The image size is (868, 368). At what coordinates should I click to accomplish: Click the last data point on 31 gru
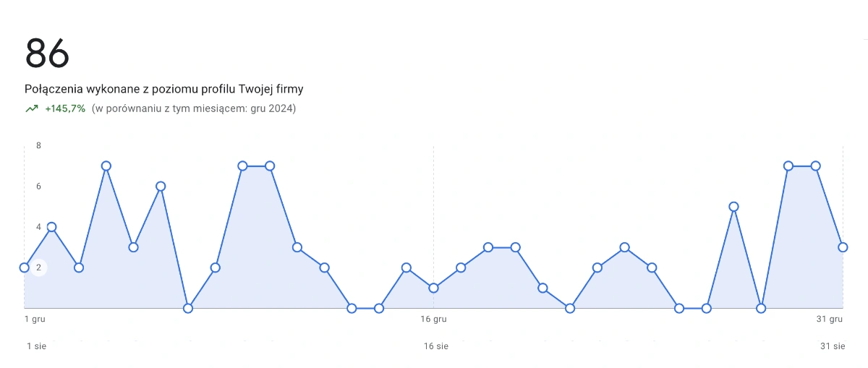coord(843,247)
